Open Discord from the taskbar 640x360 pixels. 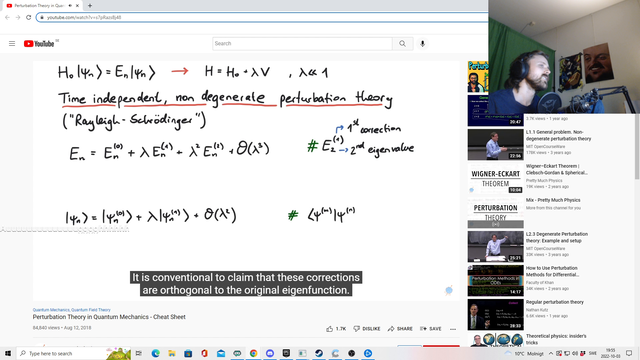[270, 353]
